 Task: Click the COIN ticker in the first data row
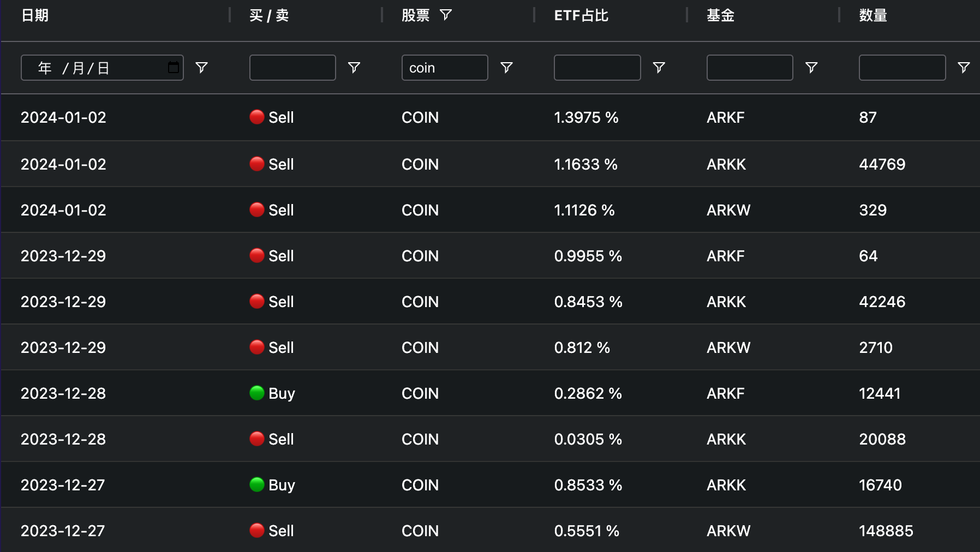tap(420, 117)
